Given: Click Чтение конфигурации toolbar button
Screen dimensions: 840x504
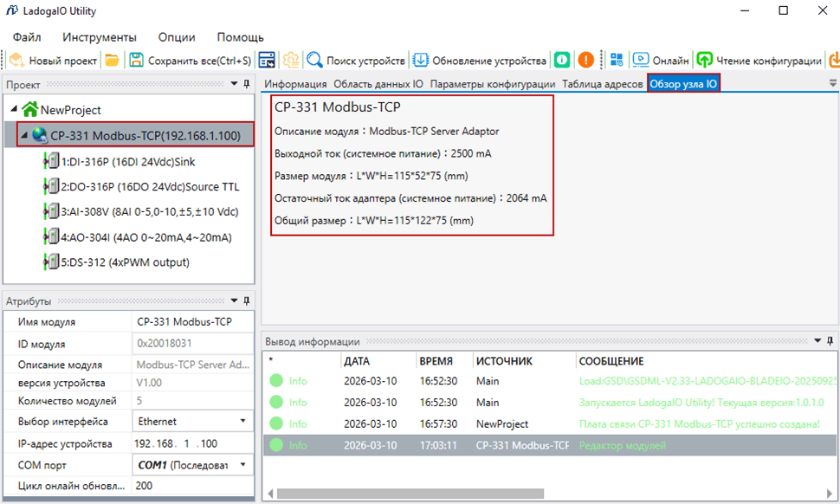Looking at the screenshot, I should 759,60.
